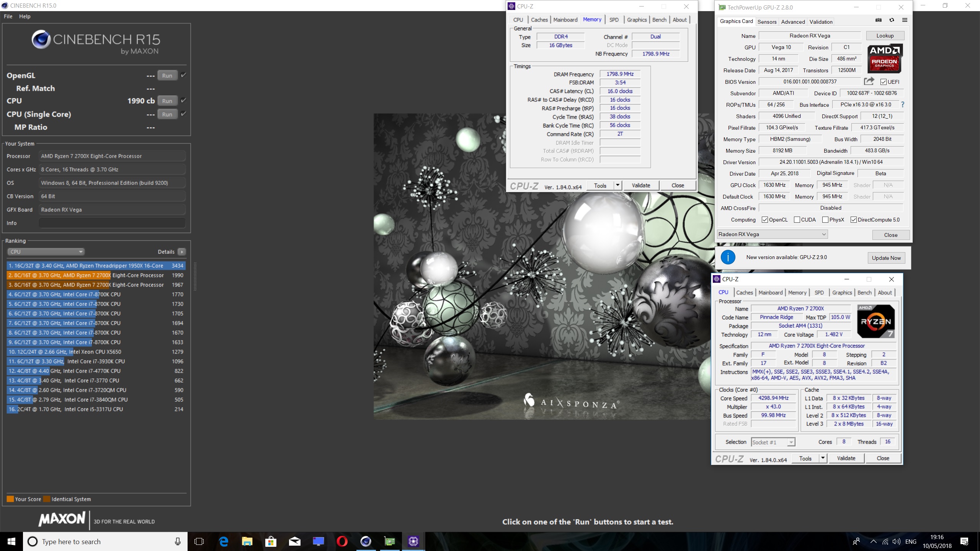Click the Cinebench panel divider handle
980x551 pixels.
[195, 276]
